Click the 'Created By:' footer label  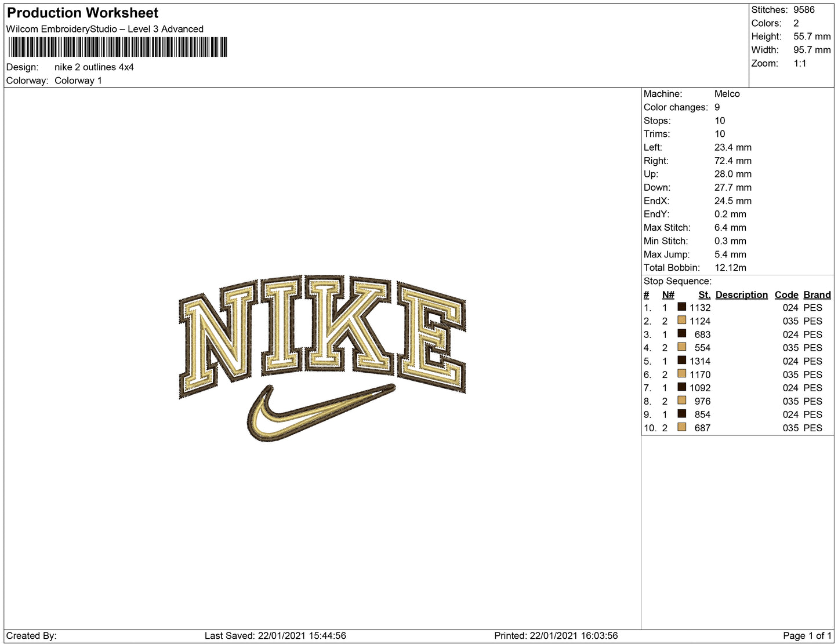point(31,636)
